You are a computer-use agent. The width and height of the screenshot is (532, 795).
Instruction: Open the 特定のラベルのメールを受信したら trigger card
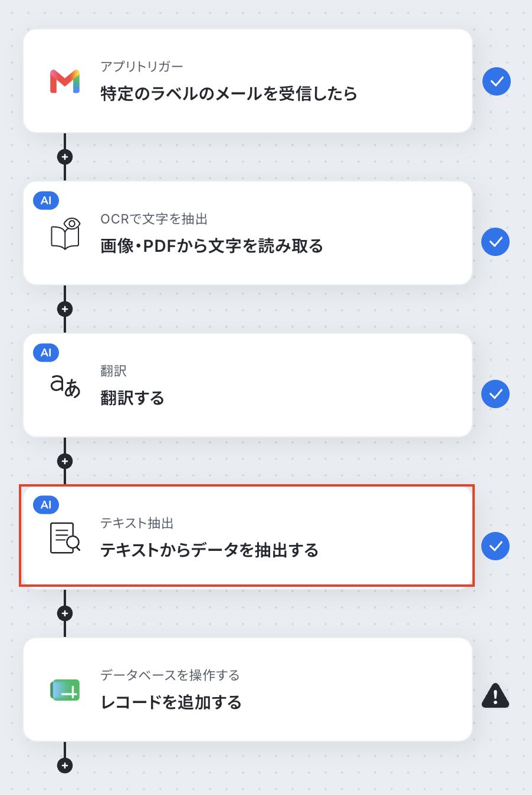(248, 81)
